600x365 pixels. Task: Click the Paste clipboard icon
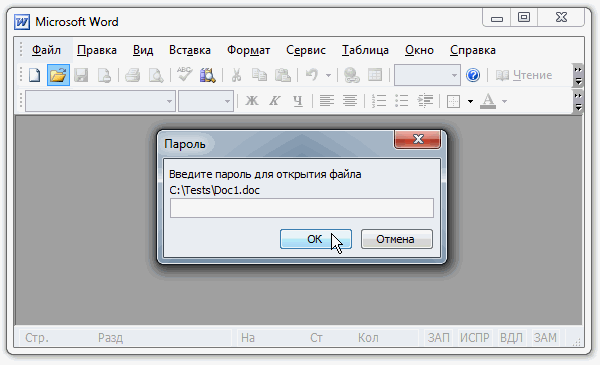(x=283, y=75)
